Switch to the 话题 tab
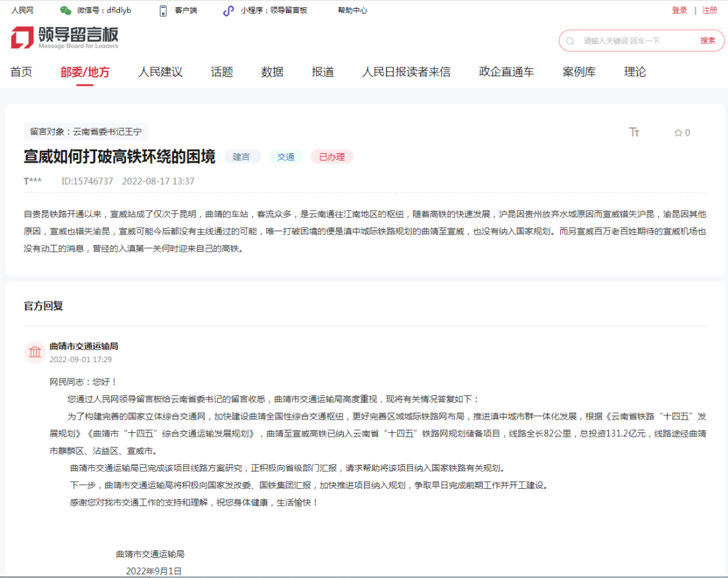728x578 pixels. 222,71
